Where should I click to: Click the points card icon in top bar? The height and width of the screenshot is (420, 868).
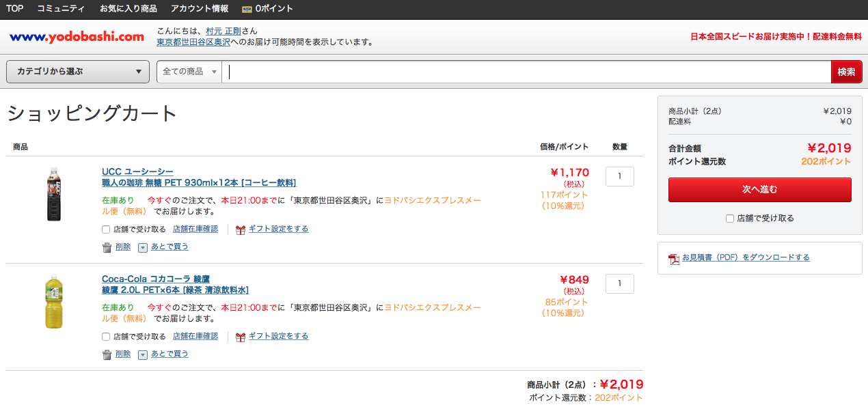pos(247,9)
